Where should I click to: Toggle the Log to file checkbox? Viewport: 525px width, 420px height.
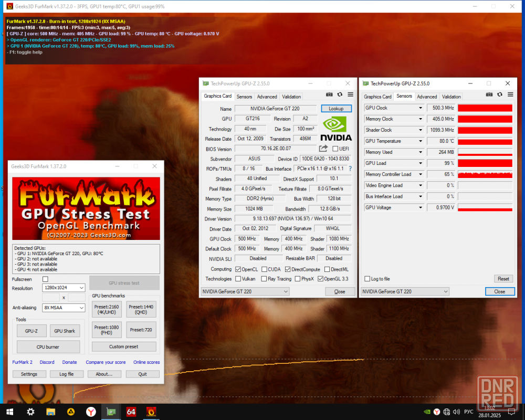coord(367,279)
